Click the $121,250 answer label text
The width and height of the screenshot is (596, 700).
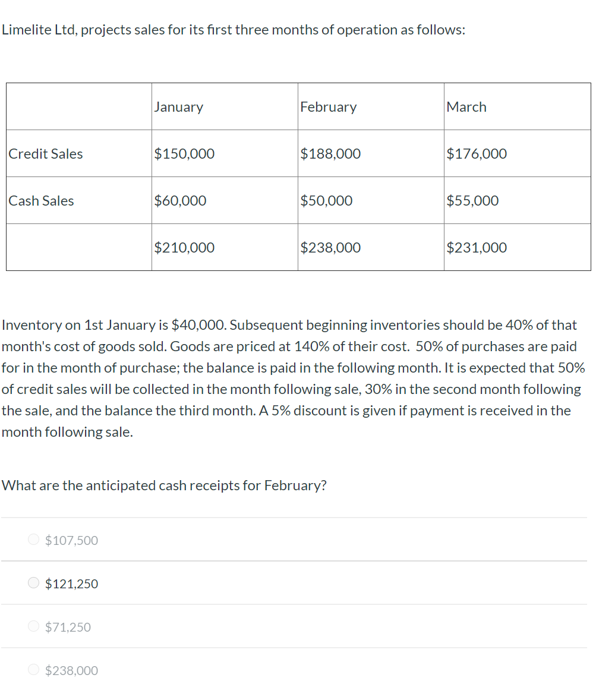[71, 584]
